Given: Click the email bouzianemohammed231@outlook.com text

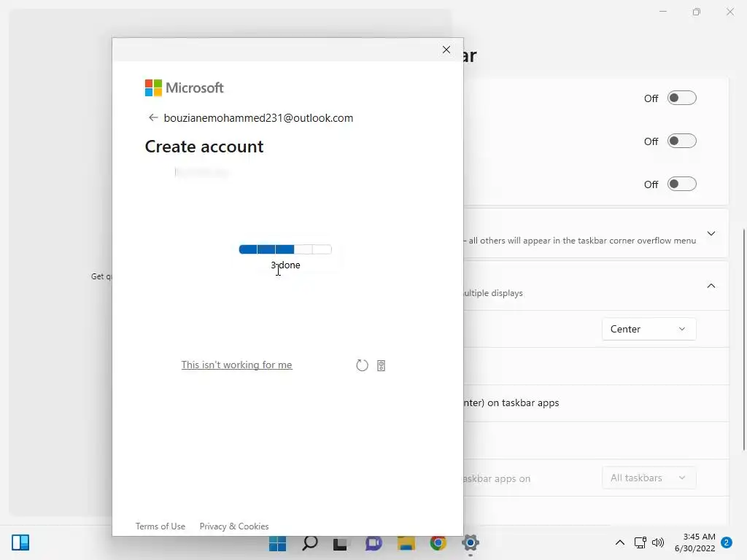Looking at the screenshot, I should (x=259, y=118).
